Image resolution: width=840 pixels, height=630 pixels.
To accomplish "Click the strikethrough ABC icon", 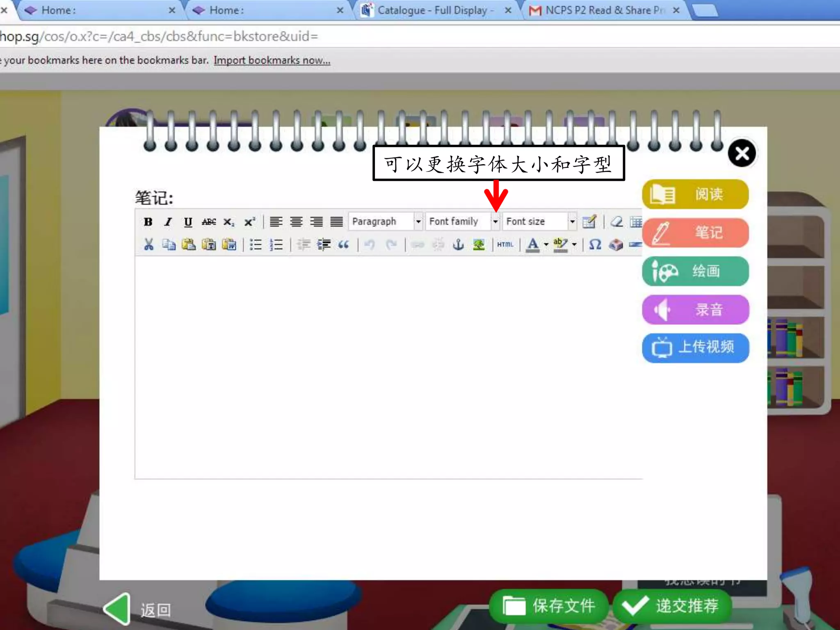I will [208, 222].
